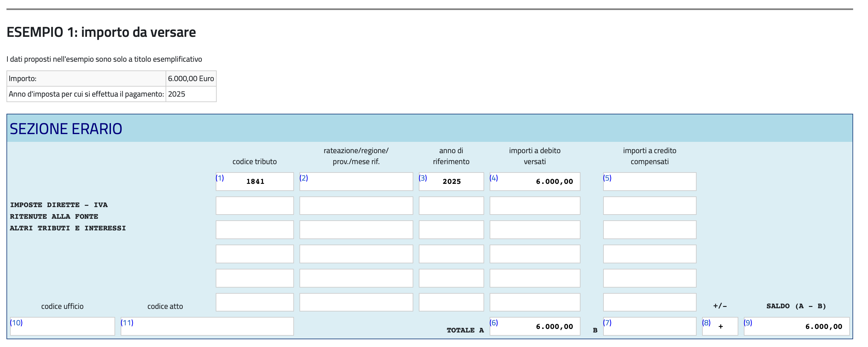Click the 'codice tributo' column header
The width and height of the screenshot is (868, 347).
(255, 162)
